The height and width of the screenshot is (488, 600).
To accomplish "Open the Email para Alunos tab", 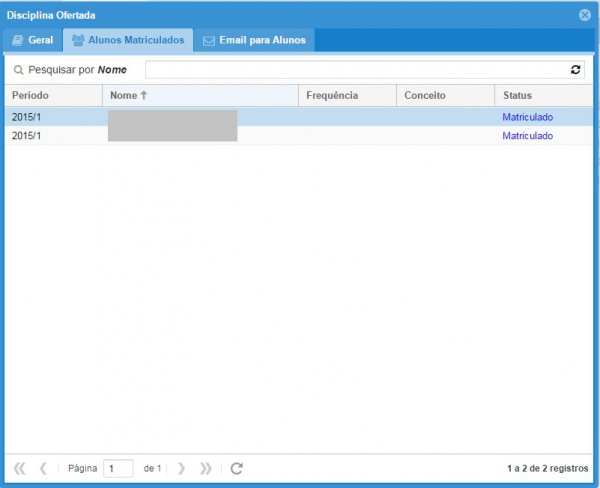I will click(x=255, y=41).
